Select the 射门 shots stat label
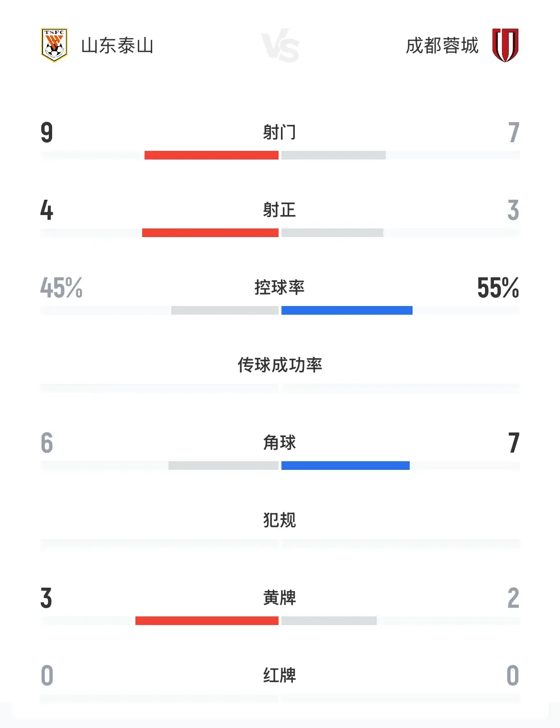 (280, 132)
